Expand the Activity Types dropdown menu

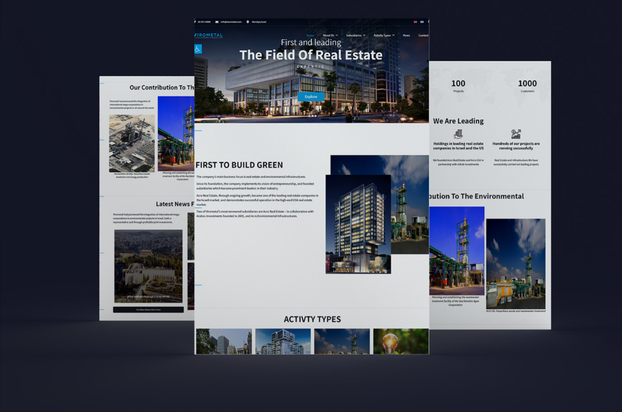point(384,35)
